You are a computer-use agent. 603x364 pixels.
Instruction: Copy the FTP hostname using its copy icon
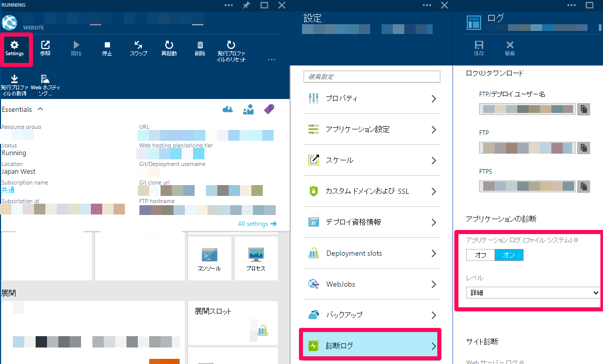[x=584, y=147]
